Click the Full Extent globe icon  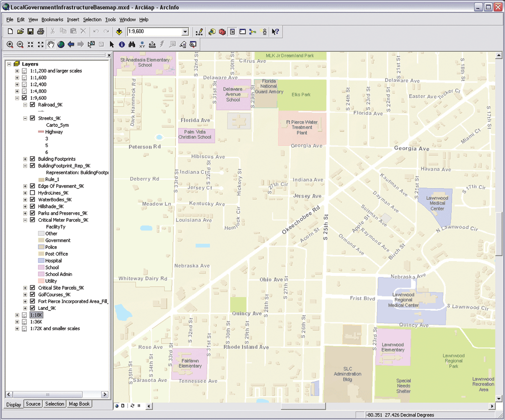[x=61, y=44]
